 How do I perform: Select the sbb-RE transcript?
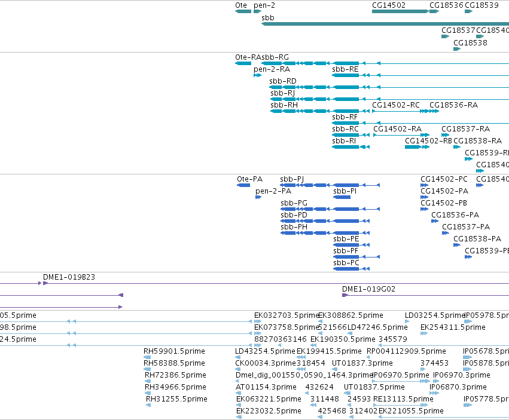pos(420,75)
